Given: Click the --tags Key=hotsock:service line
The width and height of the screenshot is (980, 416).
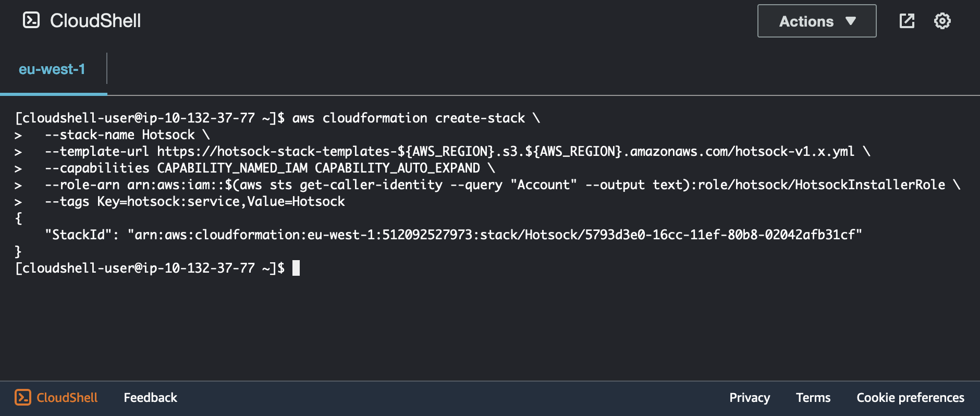Looking at the screenshot, I should click(195, 202).
